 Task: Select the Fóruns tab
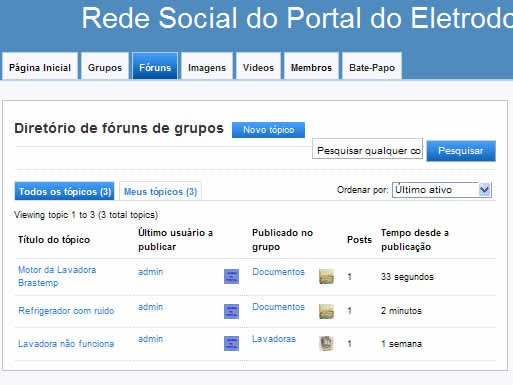pos(155,66)
